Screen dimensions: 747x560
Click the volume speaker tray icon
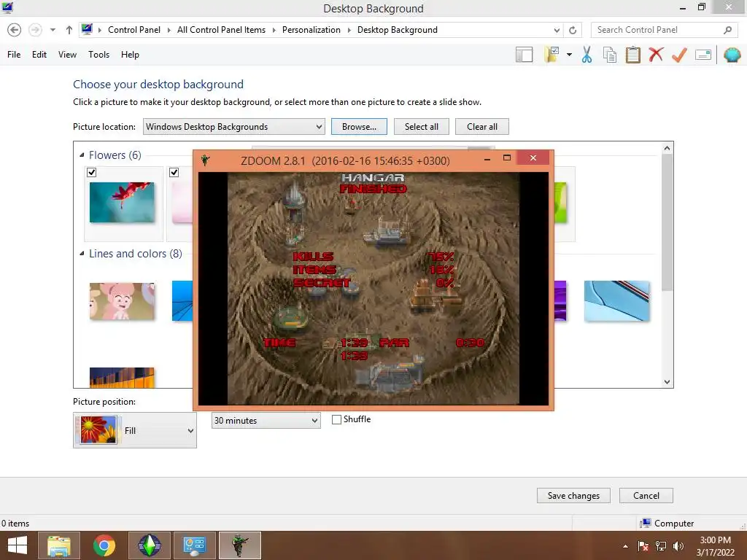[x=678, y=546]
